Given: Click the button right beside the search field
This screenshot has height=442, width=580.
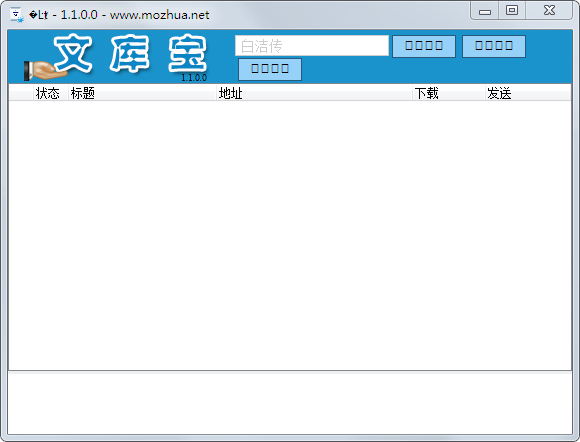Looking at the screenshot, I should tap(424, 46).
